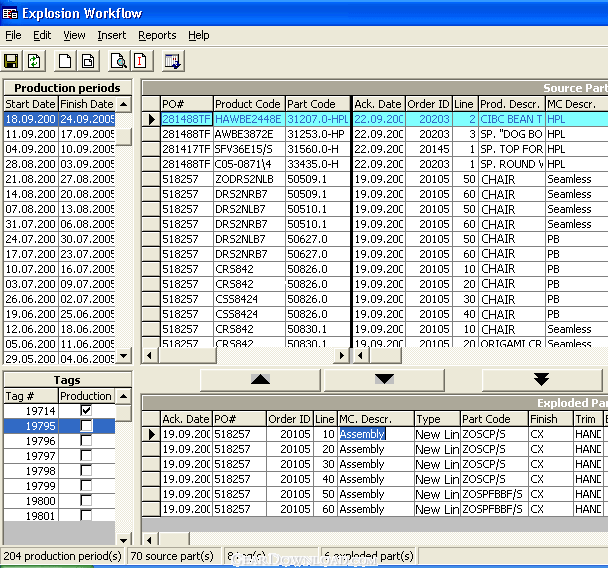Select row marker of Exploded Parts line 10 row
The image size is (608, 568).
pyautogui.click(x=151, y=434)
